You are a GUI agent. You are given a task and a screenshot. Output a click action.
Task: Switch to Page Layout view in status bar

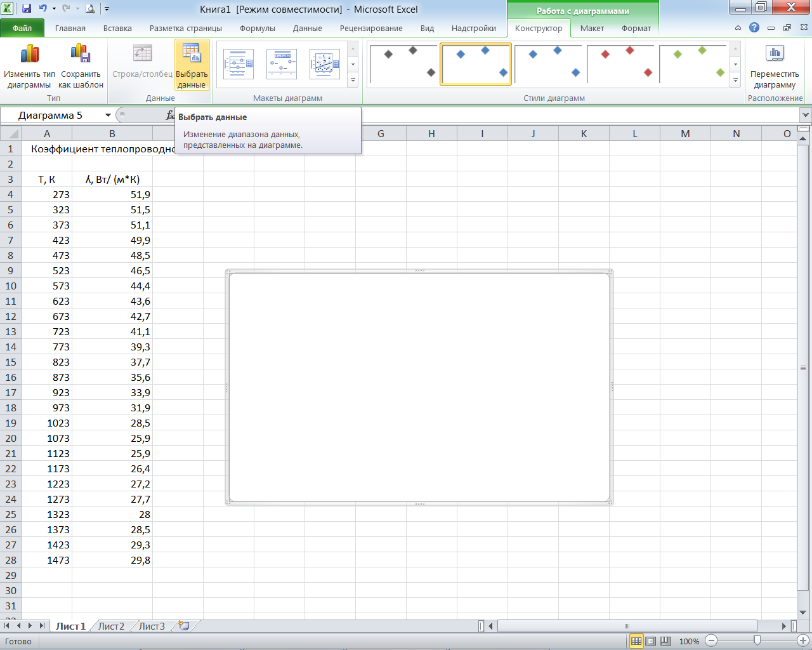651,641
